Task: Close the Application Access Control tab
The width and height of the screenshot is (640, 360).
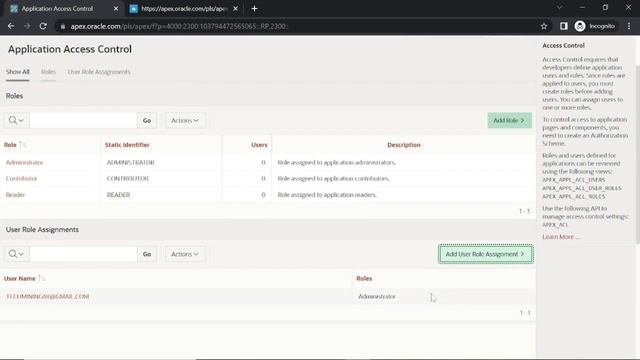Action: (116, 9)
